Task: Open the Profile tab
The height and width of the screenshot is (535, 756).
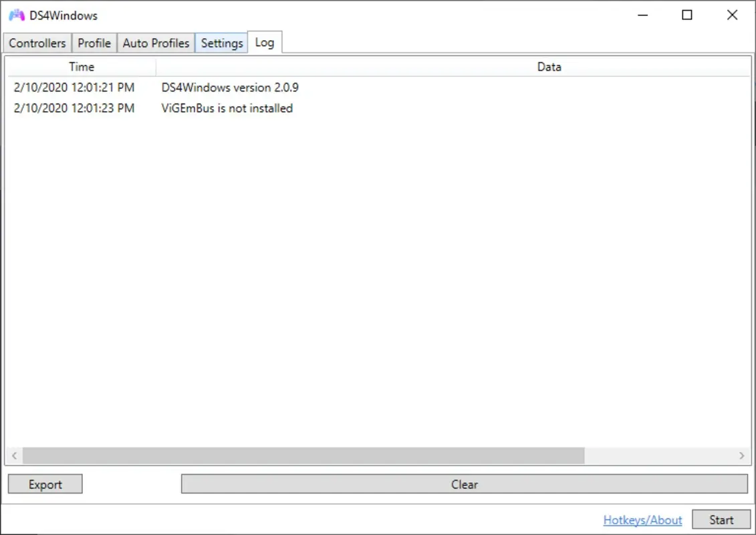Action: click(94, 43)
